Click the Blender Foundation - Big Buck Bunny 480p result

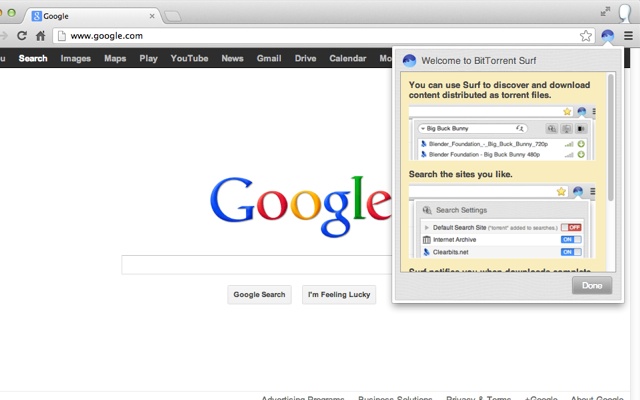(484, 155)
